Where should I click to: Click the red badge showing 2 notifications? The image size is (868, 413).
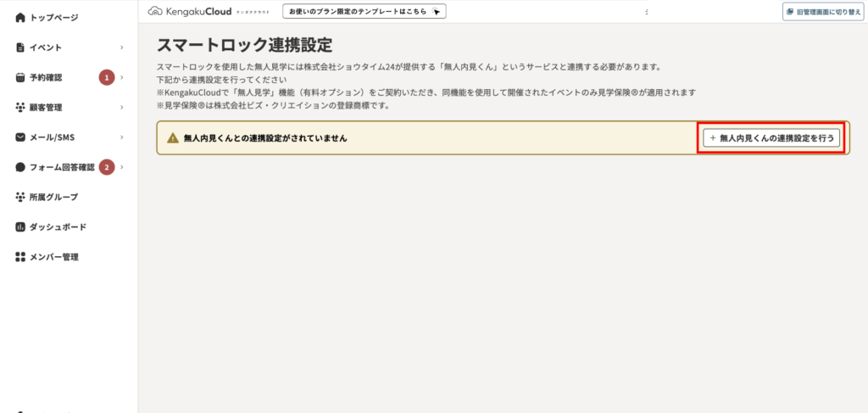pos(107,167)
